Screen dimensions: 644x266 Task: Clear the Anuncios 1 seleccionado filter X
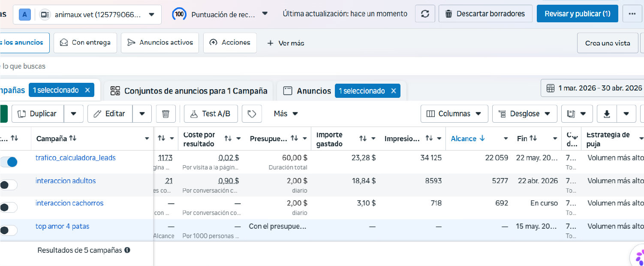coord(393,91)
